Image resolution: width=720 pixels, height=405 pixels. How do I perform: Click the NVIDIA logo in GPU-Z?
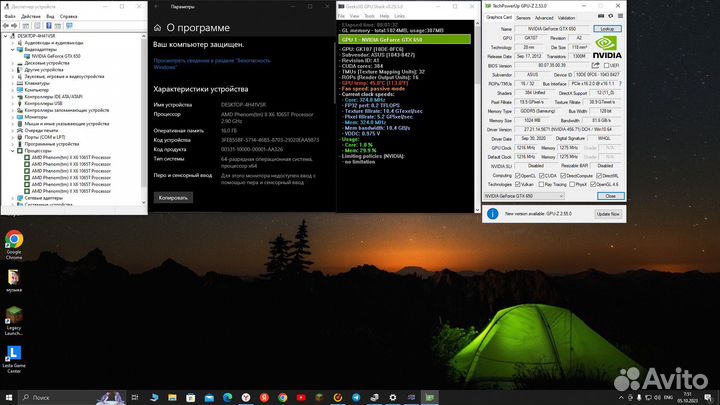607,48
